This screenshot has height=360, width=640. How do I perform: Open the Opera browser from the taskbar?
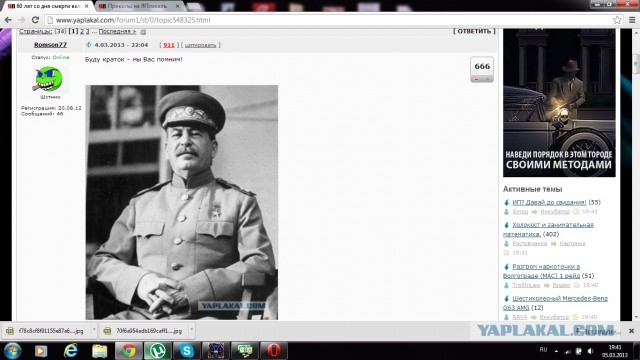point(273,351)
